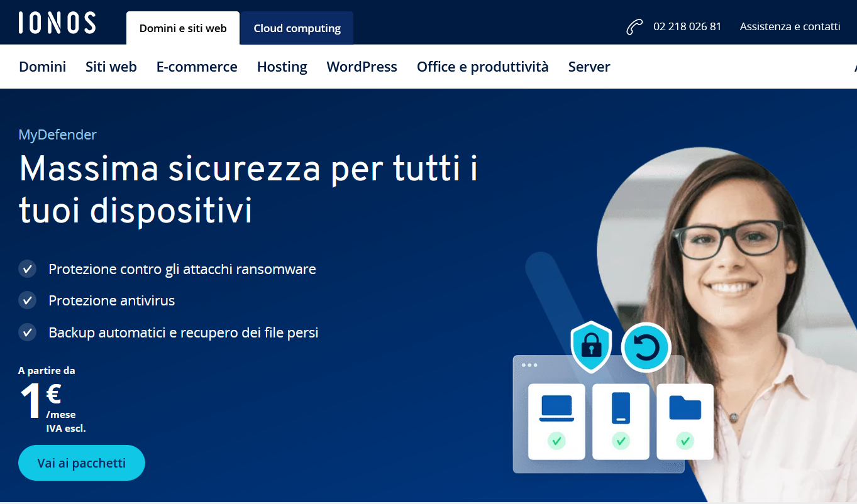Viewport: 857px width, 504px height.
Task: Click checkmark beside Protezione antivirus
Action: [27, 300]
